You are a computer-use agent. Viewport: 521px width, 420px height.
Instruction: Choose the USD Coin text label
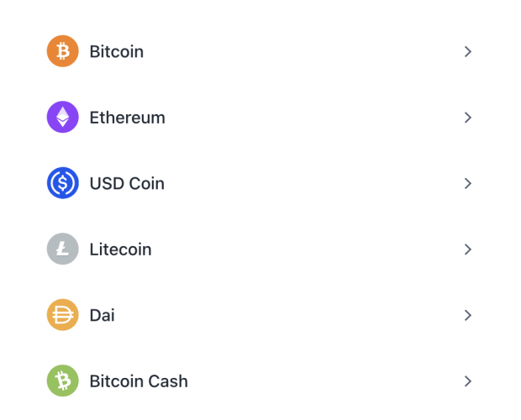click(127, 183)
